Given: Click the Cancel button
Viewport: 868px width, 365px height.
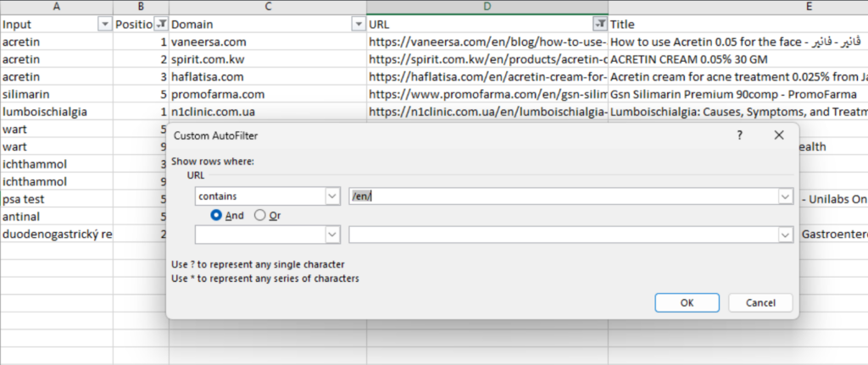Looking at the screenshot, I should click(x=759, y=302).
